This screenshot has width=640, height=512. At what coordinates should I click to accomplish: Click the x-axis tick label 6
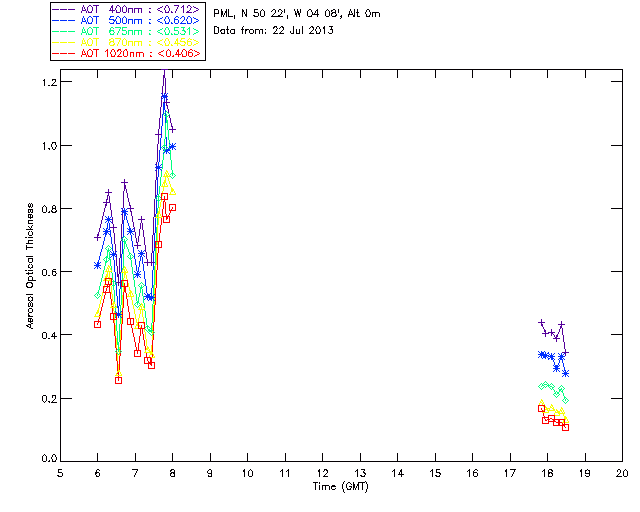click(98, 473)
